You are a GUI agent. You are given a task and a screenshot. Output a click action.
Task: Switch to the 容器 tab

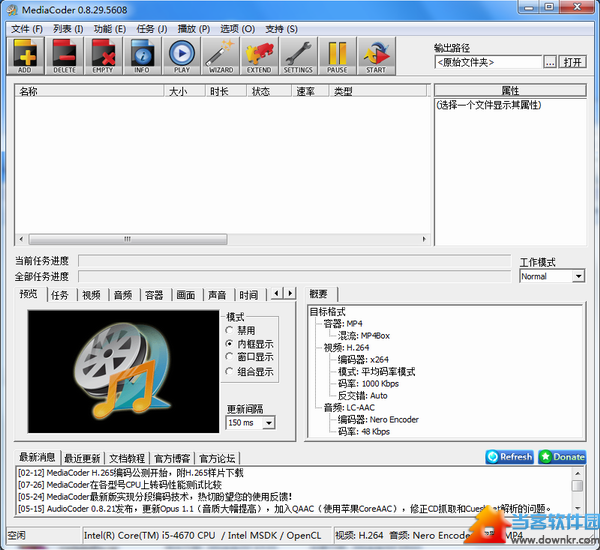[x=154, y=295]
